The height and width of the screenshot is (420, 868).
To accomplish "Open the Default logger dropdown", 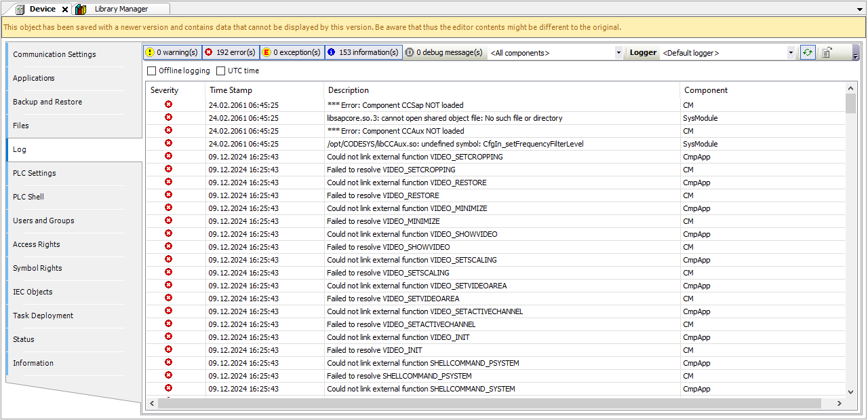I will pyautogui.click(x=791, y=53).
